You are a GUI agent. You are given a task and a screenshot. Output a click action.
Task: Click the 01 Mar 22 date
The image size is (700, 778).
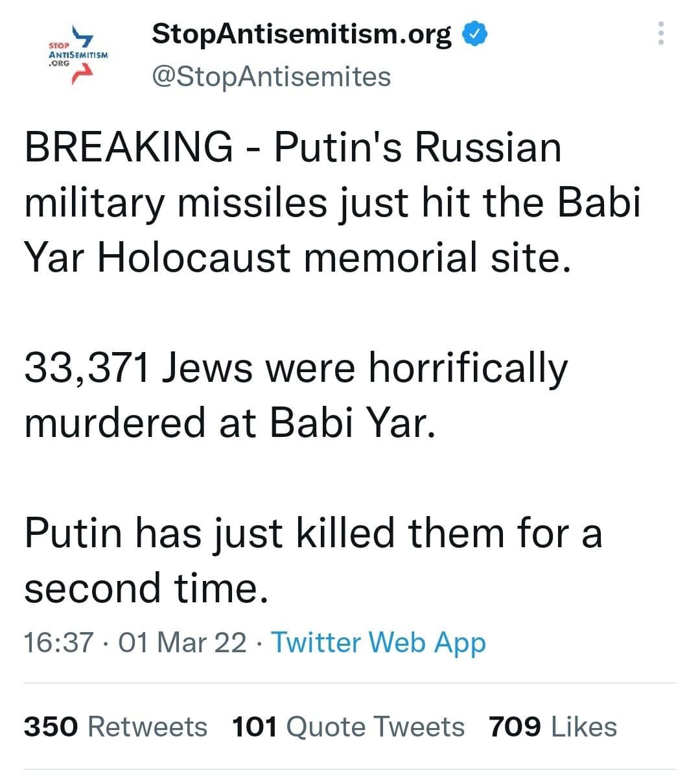tap(183, 642)
